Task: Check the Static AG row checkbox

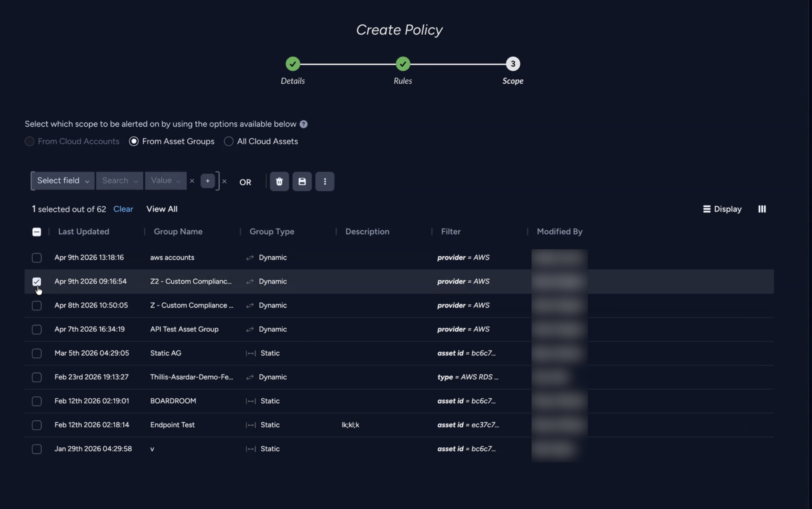Action: tap(36, 353)
